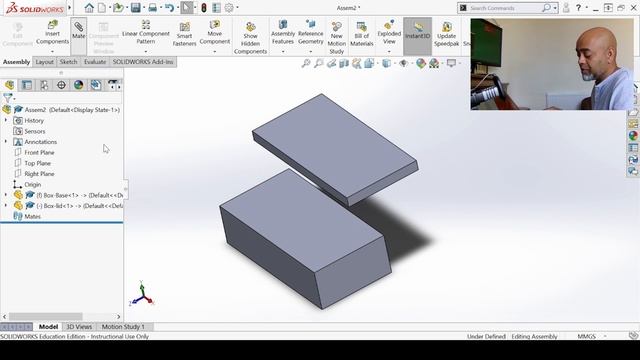Undo the last action
Viewport: 640px width, 360px height.
click(169, 8)
